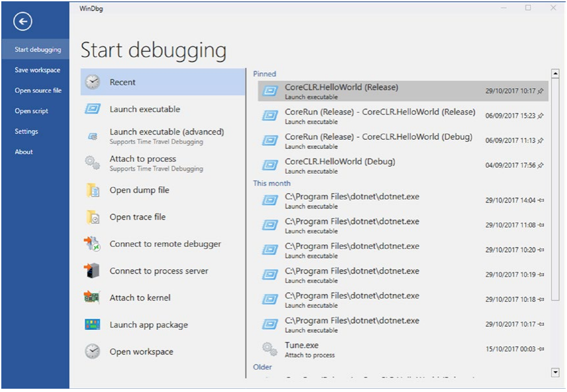This screenshot has height=392, width=567.
Task: Click the Open workspace clock icon
Action: click(93, 351)
